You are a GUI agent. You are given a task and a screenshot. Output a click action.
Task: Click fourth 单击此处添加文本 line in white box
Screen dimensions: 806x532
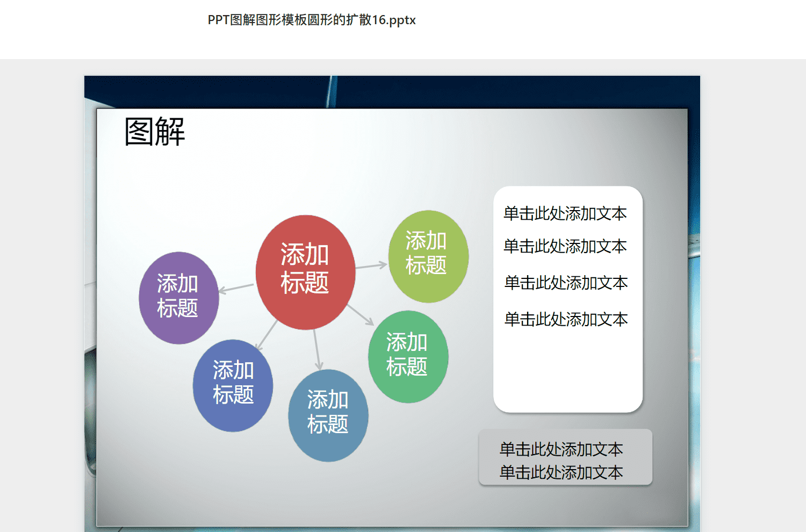coord(566,319)
